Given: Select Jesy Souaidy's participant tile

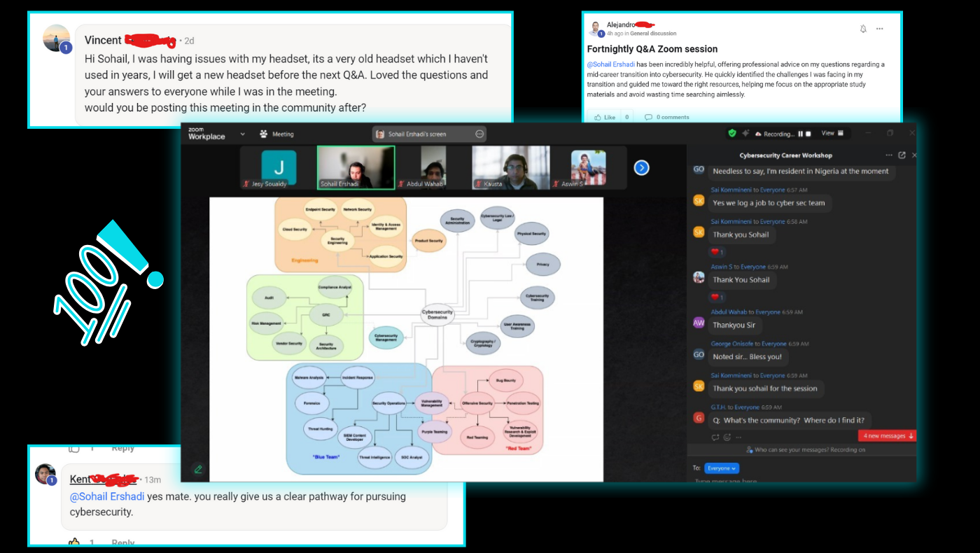Looking at the screenshot, I should [x=279, y=169].
